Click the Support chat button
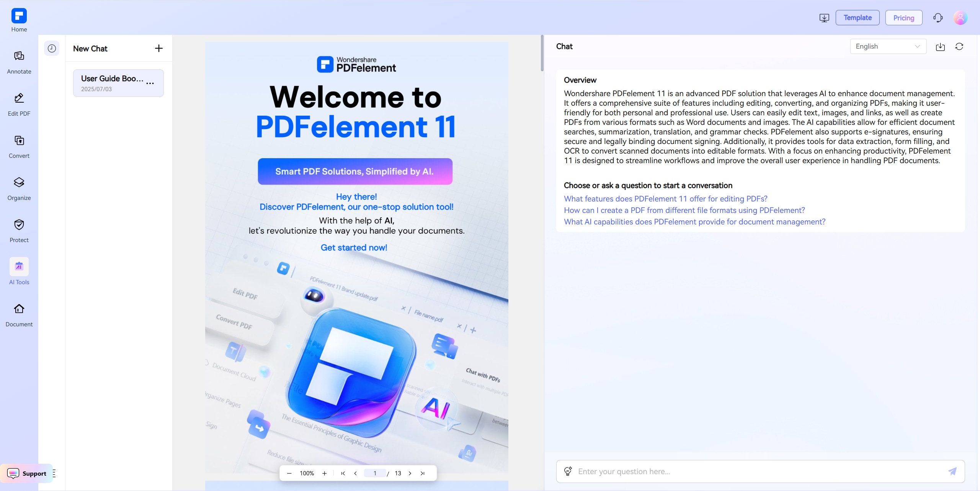Image resolution: width=980 pixels, height=491 pixels. (x=27, y=473)
